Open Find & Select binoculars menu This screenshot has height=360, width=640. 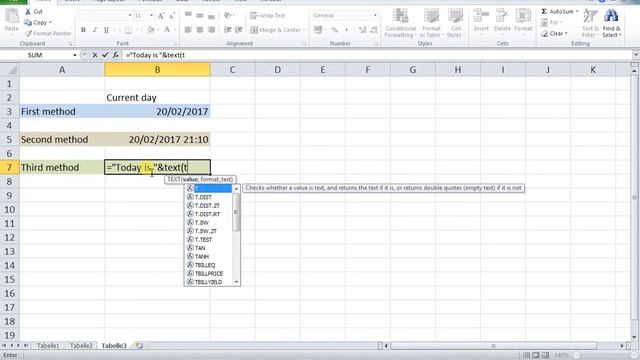pos(611,23)
